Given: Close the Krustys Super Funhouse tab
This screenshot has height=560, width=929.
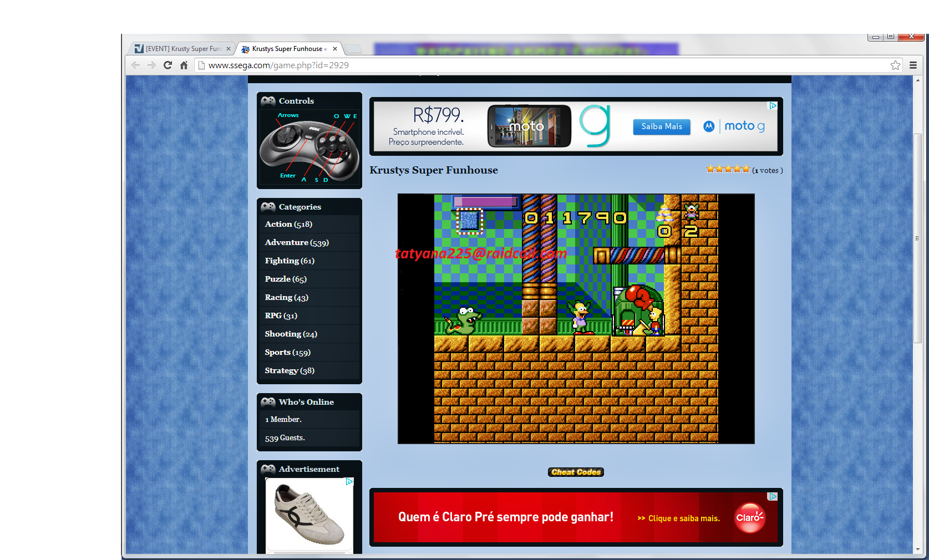Looking at the screenshot, I should point(335,49).
